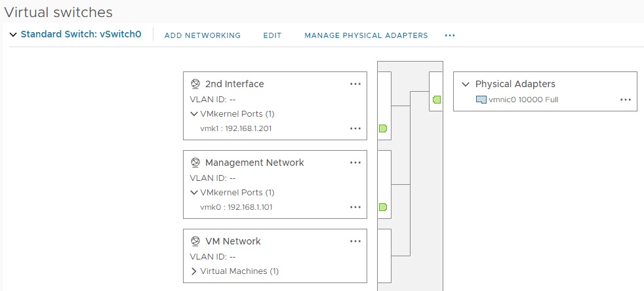Click the green port connector for vmk1
The height and width of the screenshot is (291, 644).
coord(382,128)
